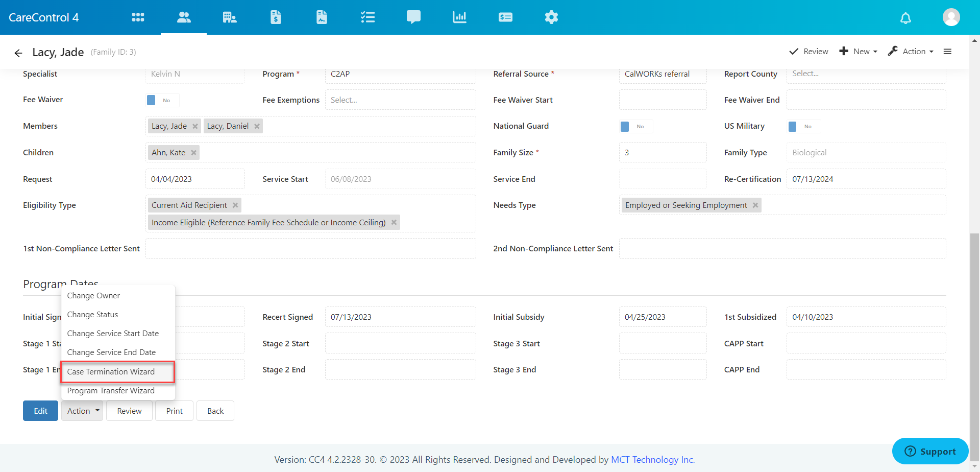
Task: Toggle the US Military switch
Action: click(804, 126)
